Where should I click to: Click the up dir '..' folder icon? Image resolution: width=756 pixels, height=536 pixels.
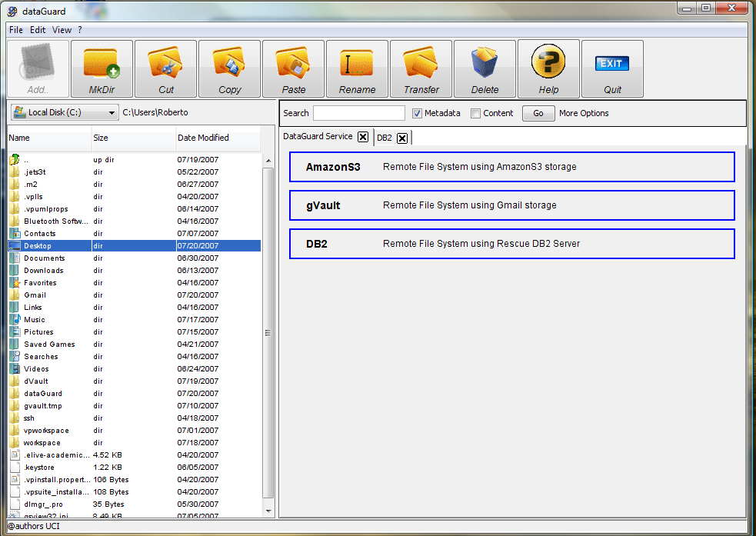[15, 159]
